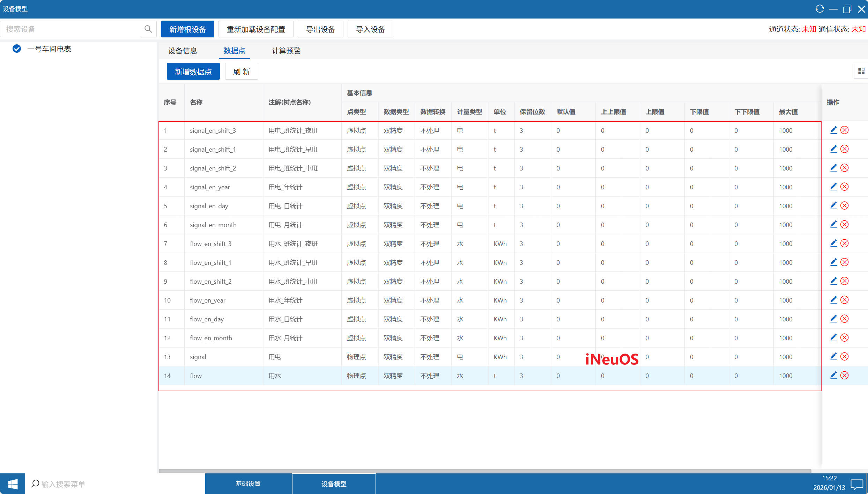
Task: Switch to 基础设置 taskbar window
Action: [x=248, y=484]
